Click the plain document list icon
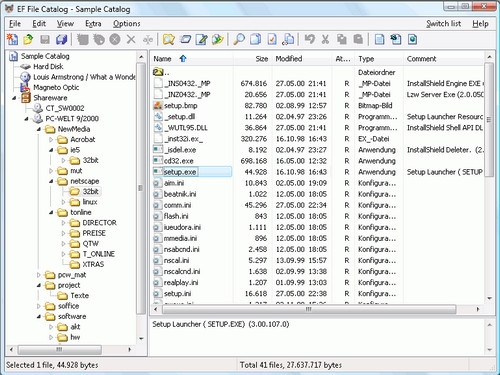Screen dimensions: 500x375 (379, 39)
